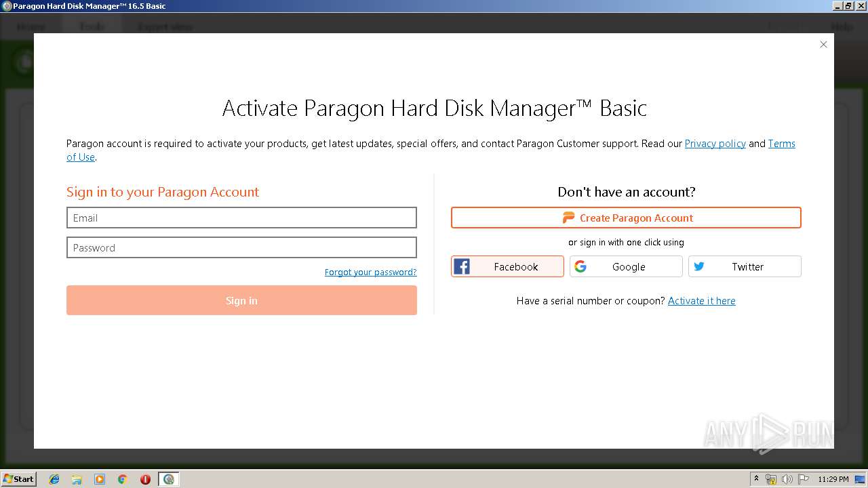Open the Windows Start menu
The width and height of the screenshot is (868, 488).
coord(18,479)
